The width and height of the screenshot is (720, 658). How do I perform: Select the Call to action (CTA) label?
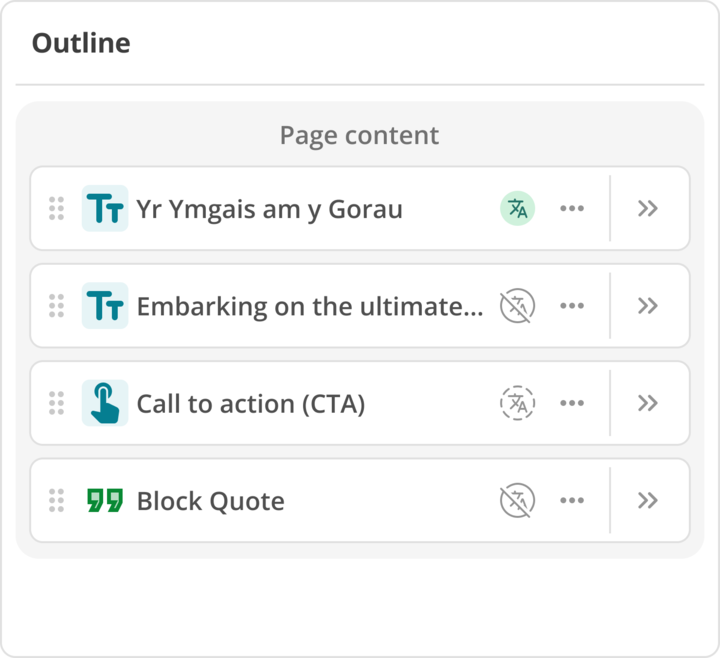[x=250, y=404]
